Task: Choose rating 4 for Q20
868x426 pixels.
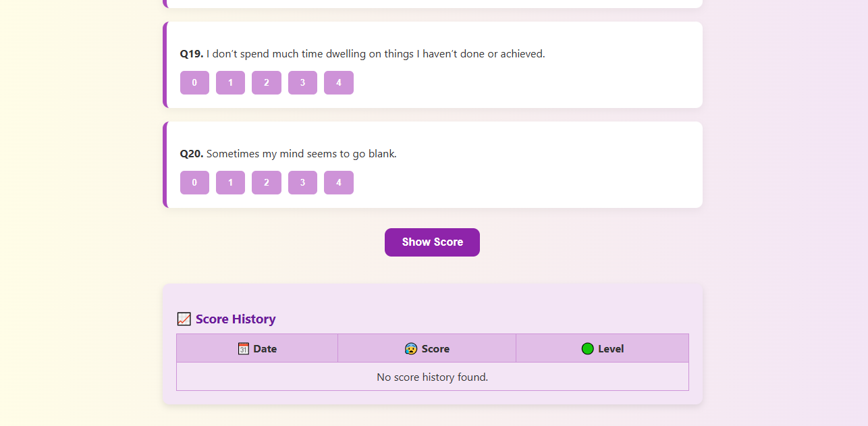Action: click(339, 182)
